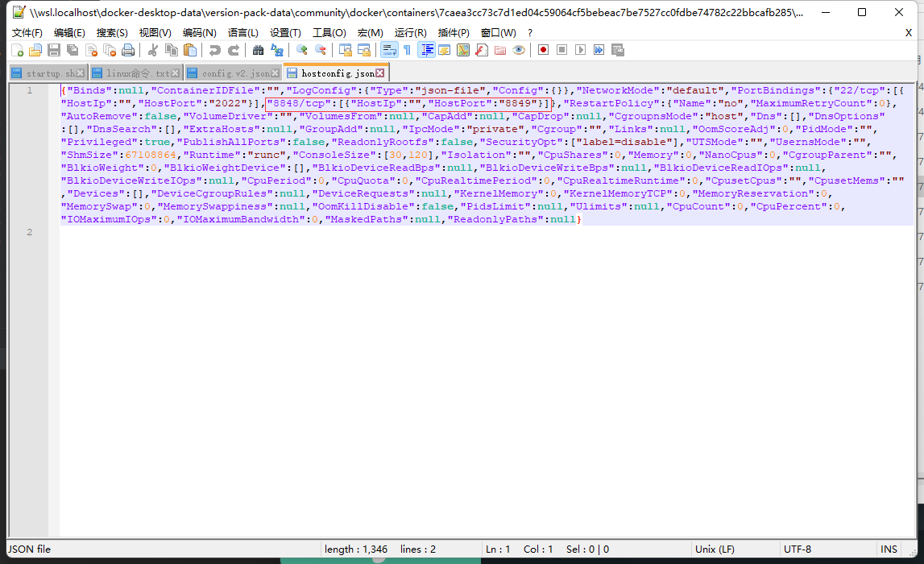Open the 编码(N) menu
This screenshot has width=924, height=564.
[199, 33]
